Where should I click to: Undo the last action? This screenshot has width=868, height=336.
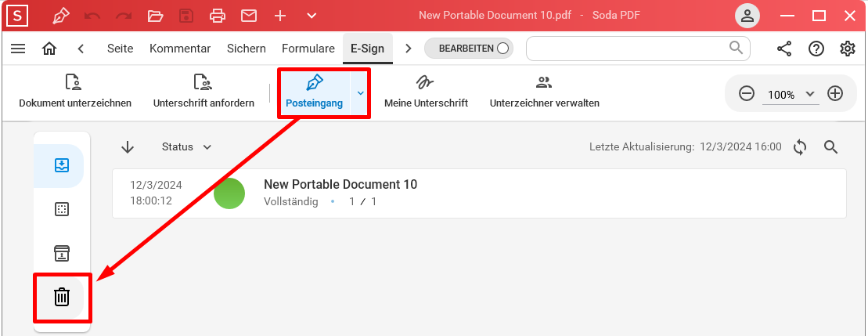pos(92,16)
